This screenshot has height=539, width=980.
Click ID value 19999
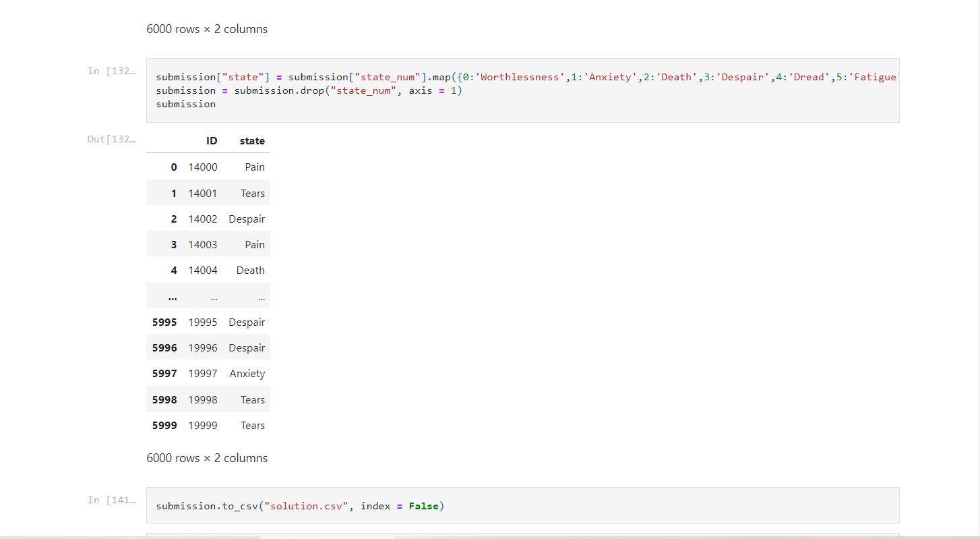(x=203, y=425)
